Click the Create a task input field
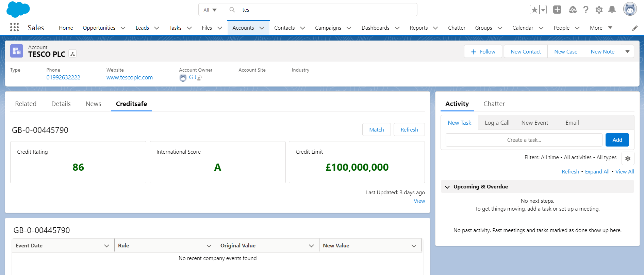The height and width of the screenshot is (275, 644). point(524,140)
